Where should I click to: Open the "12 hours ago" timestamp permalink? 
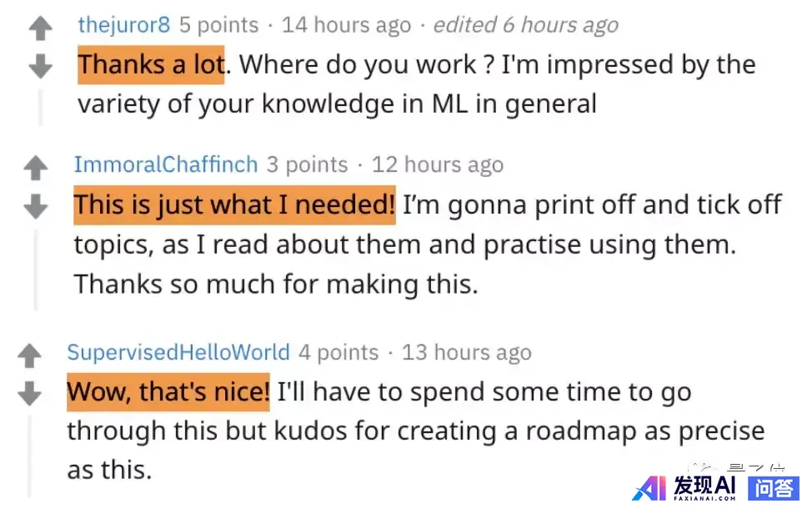pos(437,164)
